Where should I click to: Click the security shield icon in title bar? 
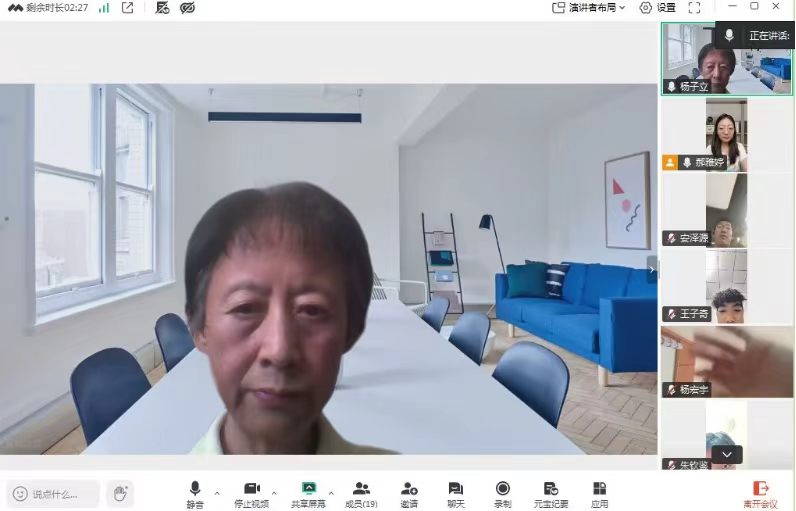tap(162, 8)
